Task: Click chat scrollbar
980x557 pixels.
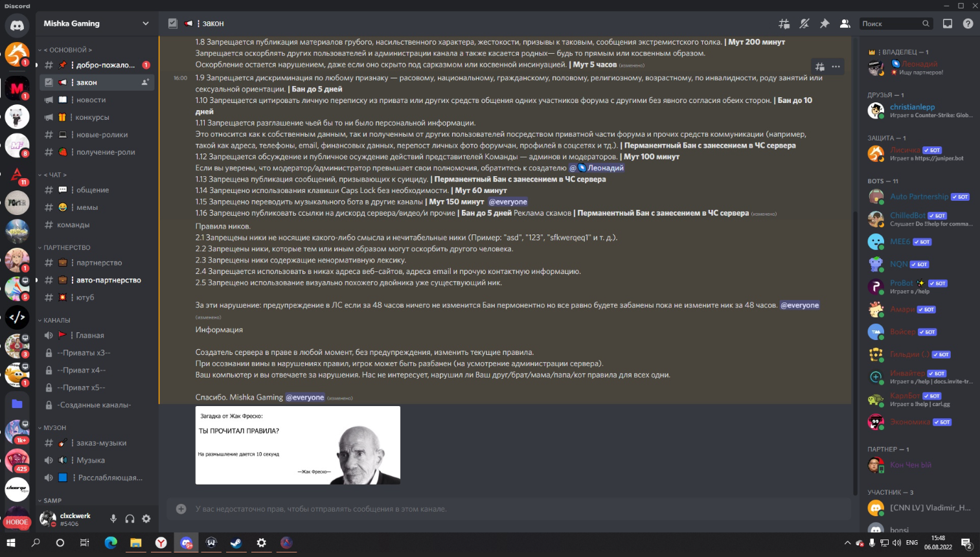Action: pyautogui.click(x=854, y=352)
